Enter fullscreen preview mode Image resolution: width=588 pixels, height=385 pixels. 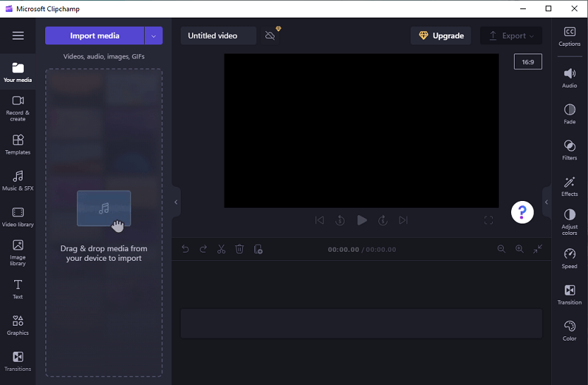pyautogui.click(x=488, y=220)
